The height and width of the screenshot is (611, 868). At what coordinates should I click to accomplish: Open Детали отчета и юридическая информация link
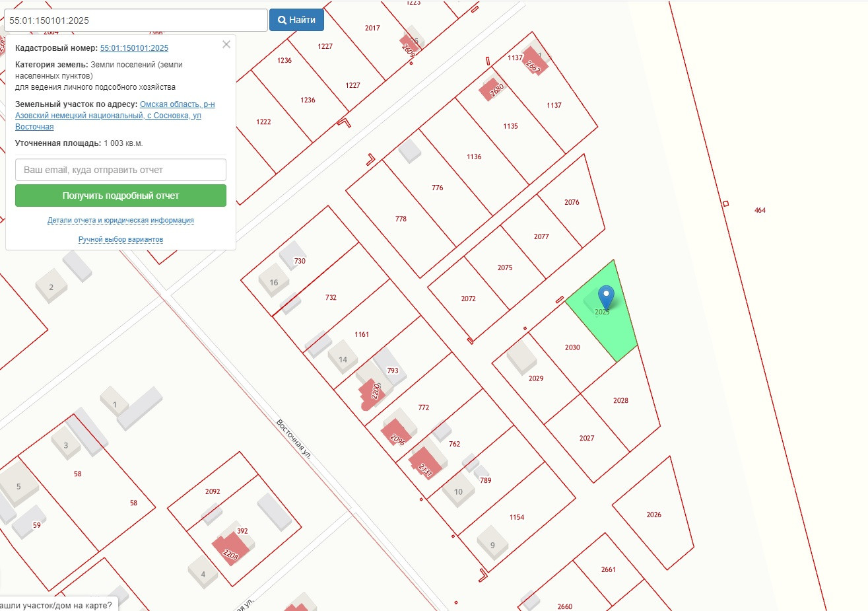tap(121, 221)
